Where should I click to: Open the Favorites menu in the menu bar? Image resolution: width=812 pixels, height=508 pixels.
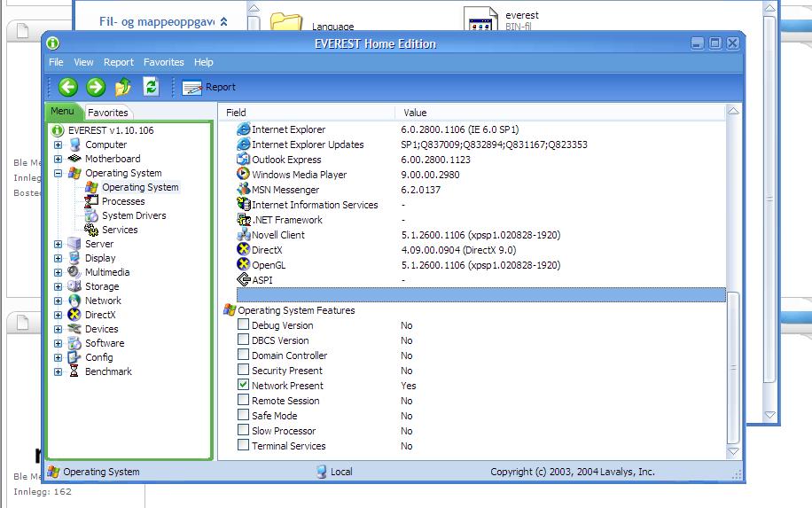164,62
